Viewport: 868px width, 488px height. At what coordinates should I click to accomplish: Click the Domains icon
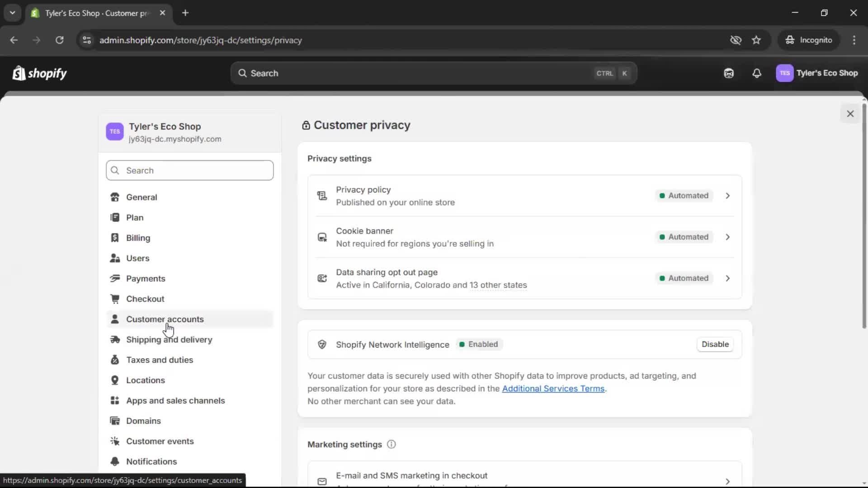[115, 421]
